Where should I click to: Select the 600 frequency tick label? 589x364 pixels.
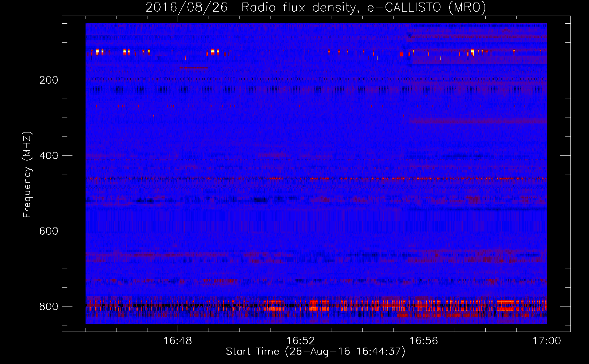pos(48,231)
